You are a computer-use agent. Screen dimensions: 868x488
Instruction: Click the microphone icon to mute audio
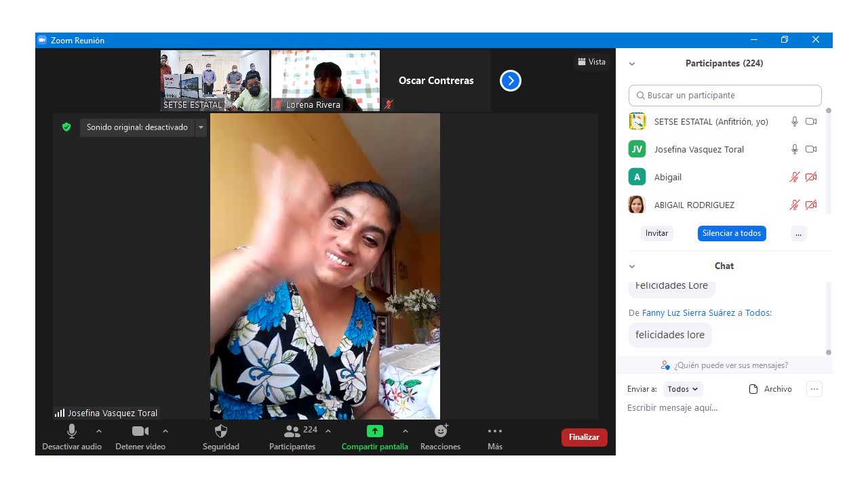click(x=72, y=431)
